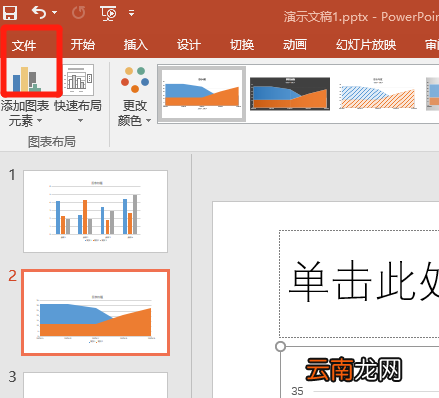Viewport: 439px width, 398px height.
Task: Switch to the 插入 tab
Action: pos(136,44)
